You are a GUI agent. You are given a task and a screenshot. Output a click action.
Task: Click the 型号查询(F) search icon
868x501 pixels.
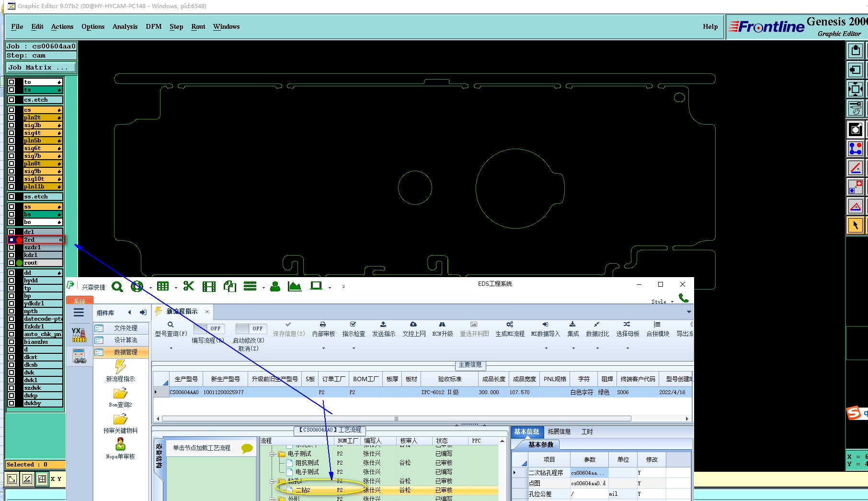(x=171, y=325)
